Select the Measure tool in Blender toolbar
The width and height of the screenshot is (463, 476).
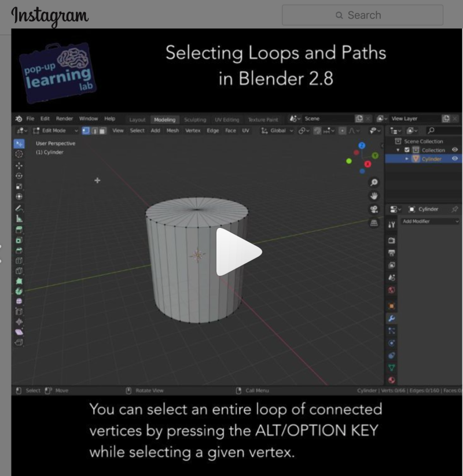pyautogui.click(x=19, y=219)
